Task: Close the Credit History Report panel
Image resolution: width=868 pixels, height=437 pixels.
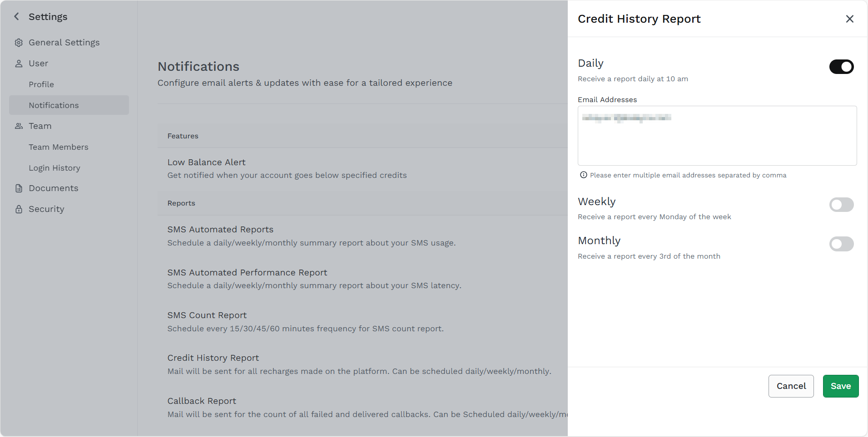Action: click(x=849, y=19)
